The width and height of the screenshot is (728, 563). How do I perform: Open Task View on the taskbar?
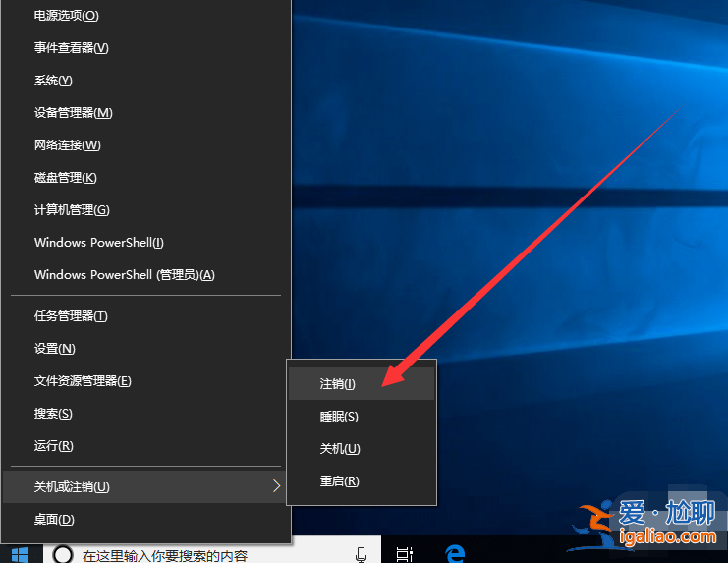[404, 554]
